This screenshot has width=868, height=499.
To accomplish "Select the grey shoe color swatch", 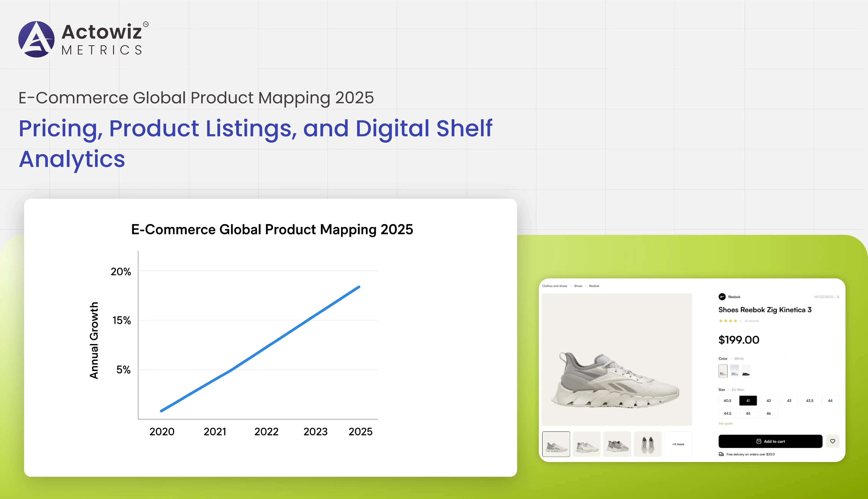I will (x=734, y=371).
